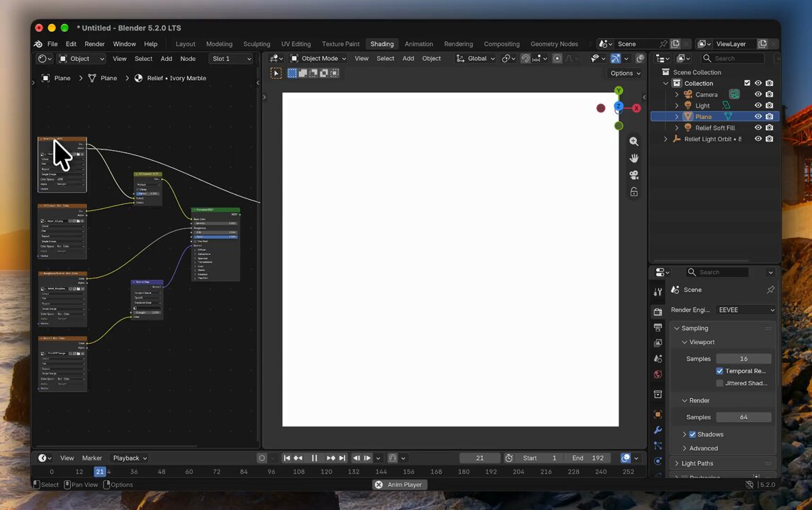812x510 pixels.
Task: Expand the Camera row in outliner
Action: (x=677, y=94)
